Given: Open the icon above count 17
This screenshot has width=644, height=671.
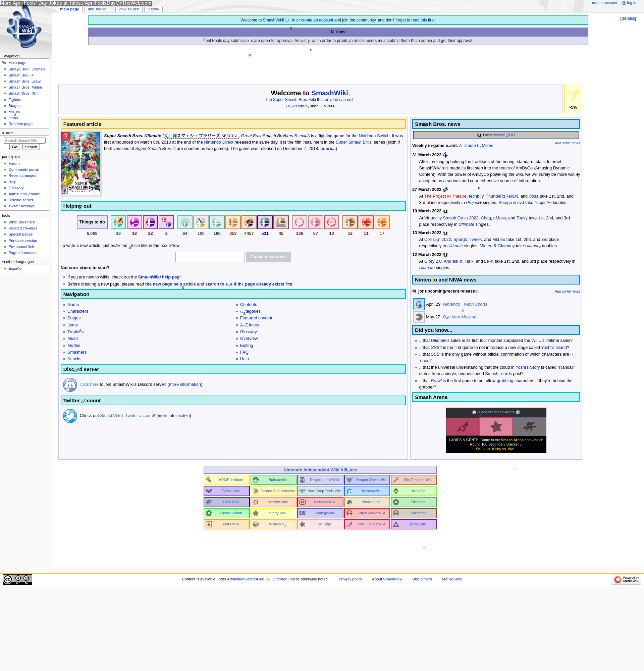Looking at the screenshot, I should (382, 222).
